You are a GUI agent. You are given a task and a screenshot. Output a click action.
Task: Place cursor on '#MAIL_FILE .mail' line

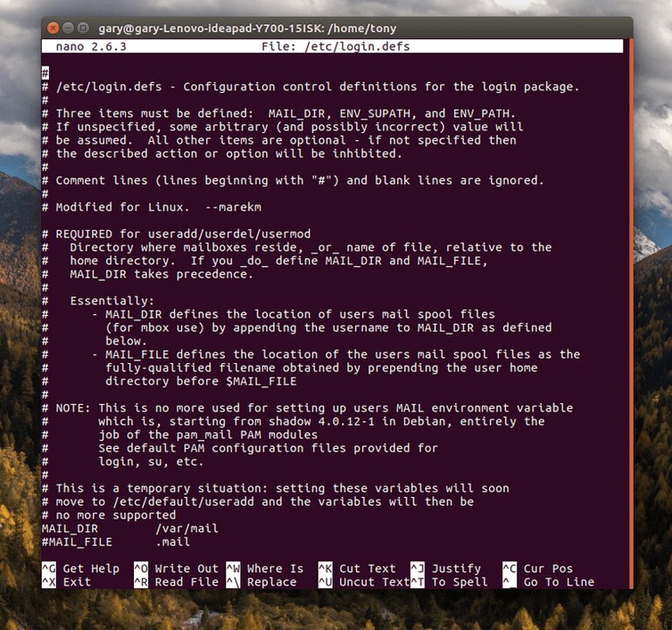116,542
